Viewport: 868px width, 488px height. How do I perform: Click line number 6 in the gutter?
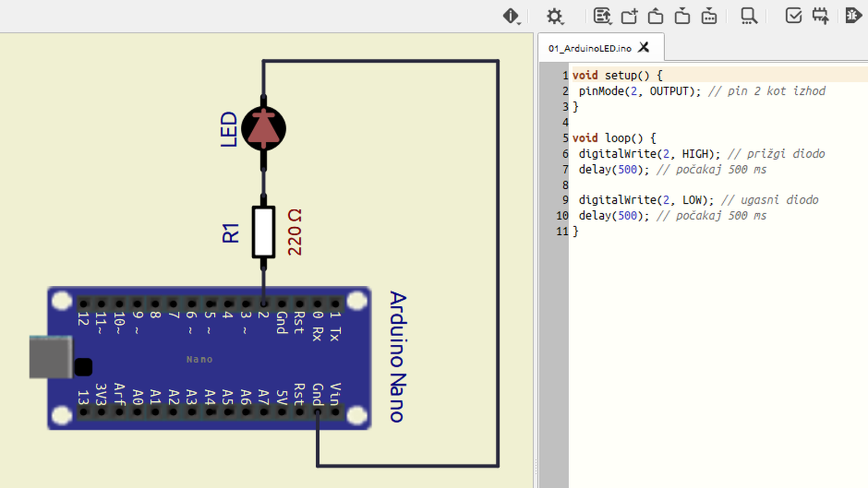[565, 154]
